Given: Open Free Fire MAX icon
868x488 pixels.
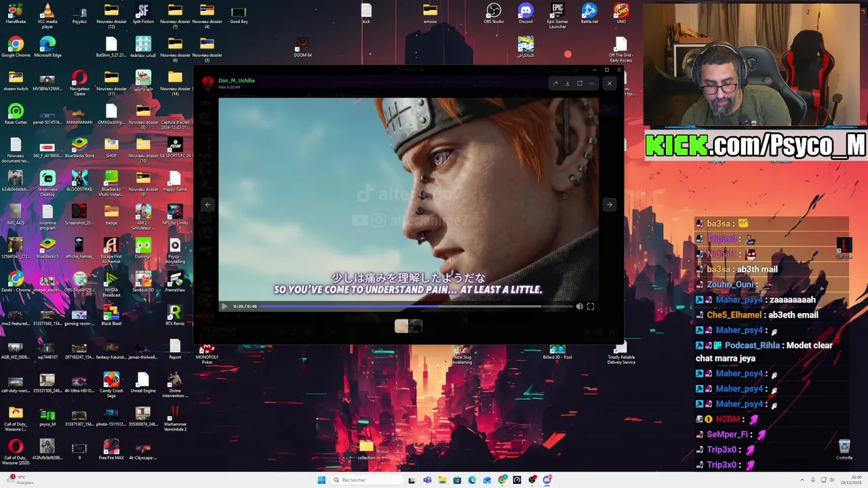Looking at the screenshot, I should click(x=111, y=449).
